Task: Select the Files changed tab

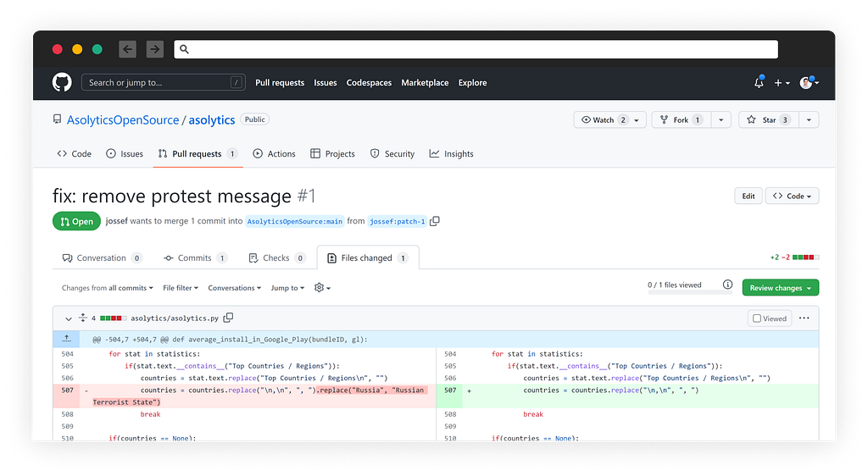Action: [368, 257]
